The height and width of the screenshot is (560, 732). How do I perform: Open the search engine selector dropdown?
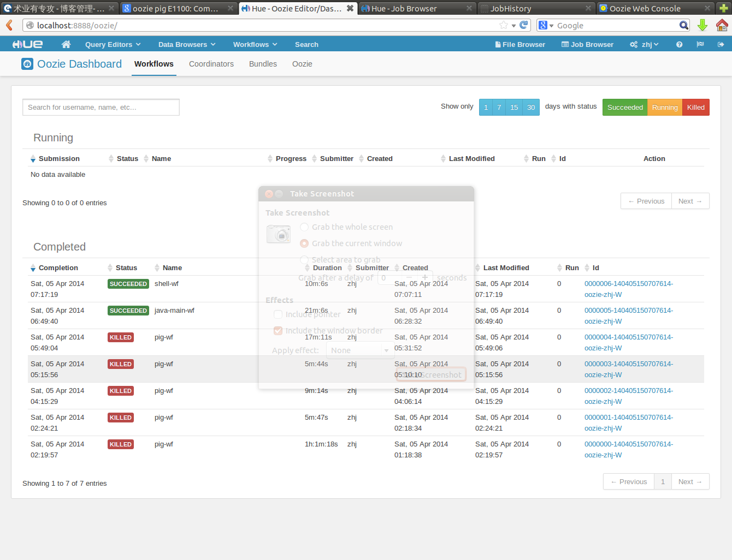pos(546,25)
